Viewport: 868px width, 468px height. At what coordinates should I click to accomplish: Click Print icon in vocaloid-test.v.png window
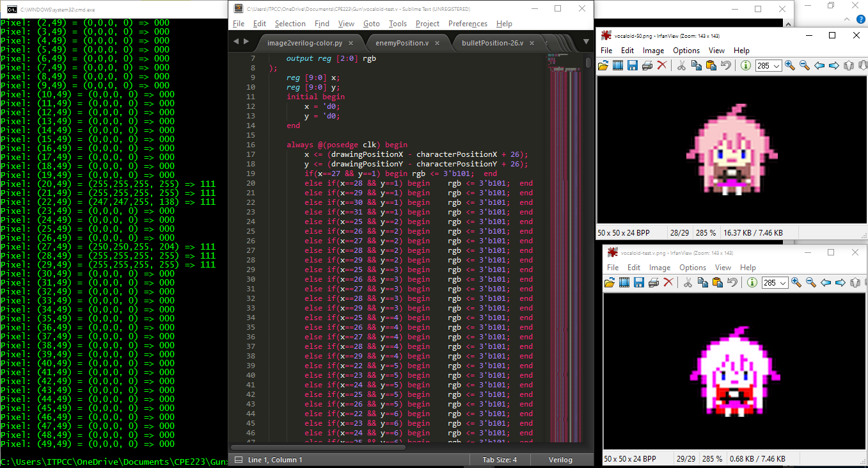coord(654,282)
